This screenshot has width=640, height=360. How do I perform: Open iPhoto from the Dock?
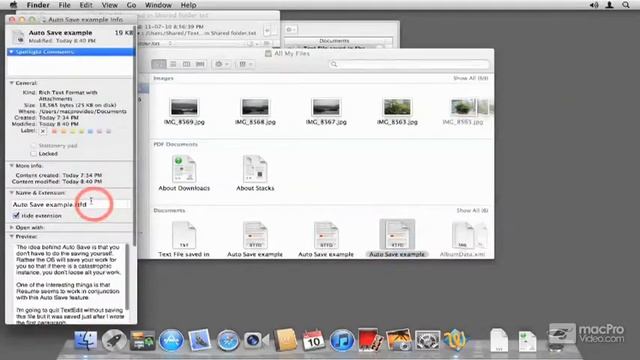coord(399,340)
